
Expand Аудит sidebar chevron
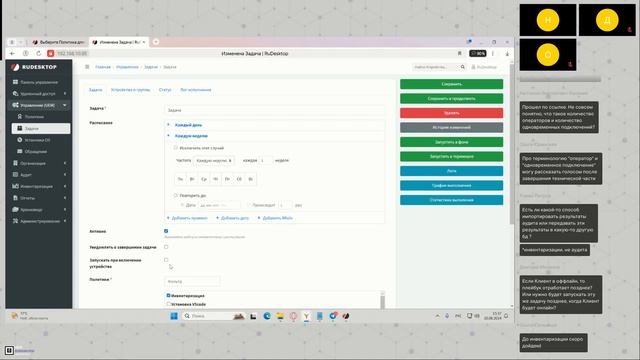(65, 174)
